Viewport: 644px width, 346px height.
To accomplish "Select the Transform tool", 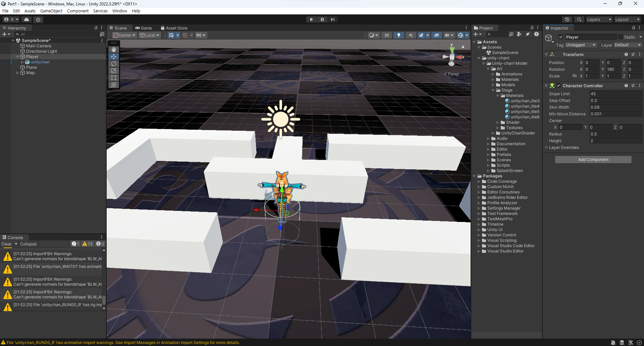I will [x=114, y=85].
